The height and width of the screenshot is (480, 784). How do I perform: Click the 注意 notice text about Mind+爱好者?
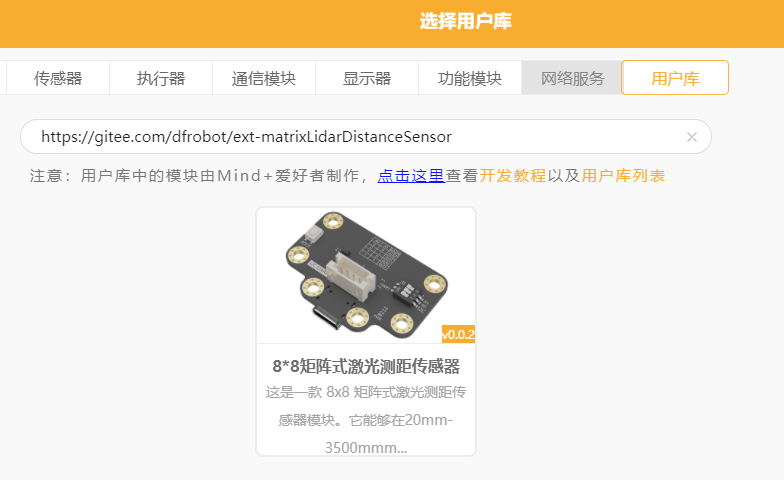click(x=199, y=176)
